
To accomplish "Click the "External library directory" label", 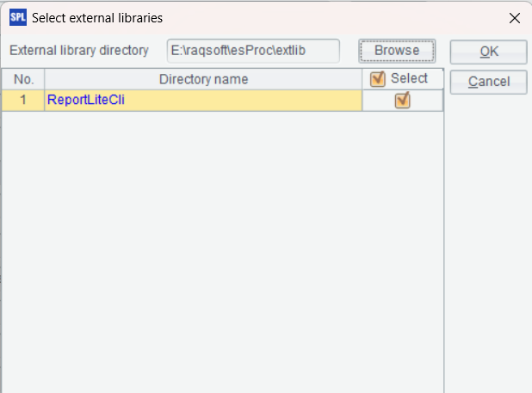I will pyautogui.click(x=79, y=51).
